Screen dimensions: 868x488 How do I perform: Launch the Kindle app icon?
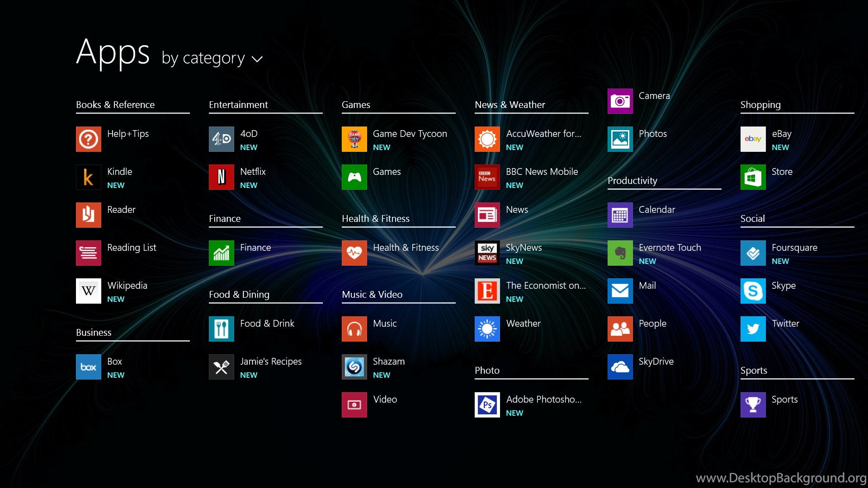(x=89, y=177)
